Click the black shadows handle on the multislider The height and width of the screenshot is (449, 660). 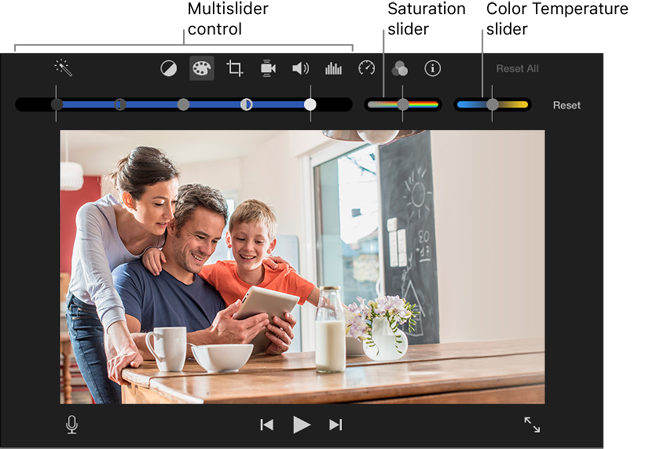pyautogui.click(x=57, y=104)
